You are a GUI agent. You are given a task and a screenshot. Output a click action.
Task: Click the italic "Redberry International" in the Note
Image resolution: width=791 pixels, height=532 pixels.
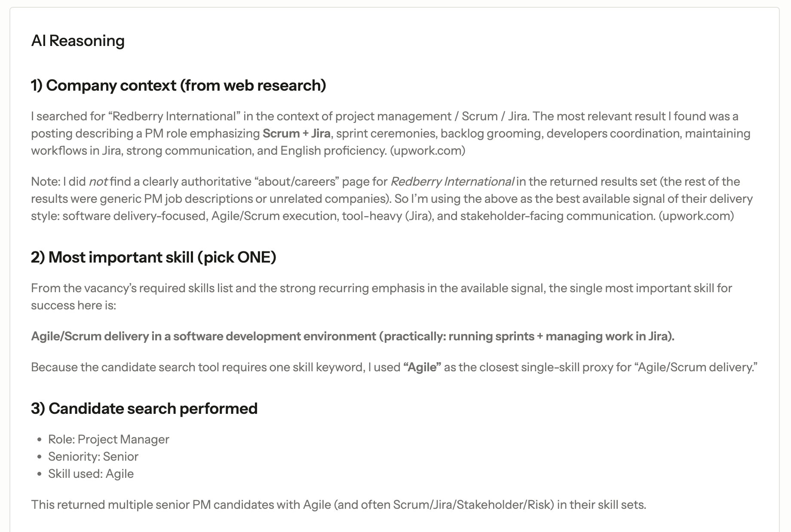point(452,182)
